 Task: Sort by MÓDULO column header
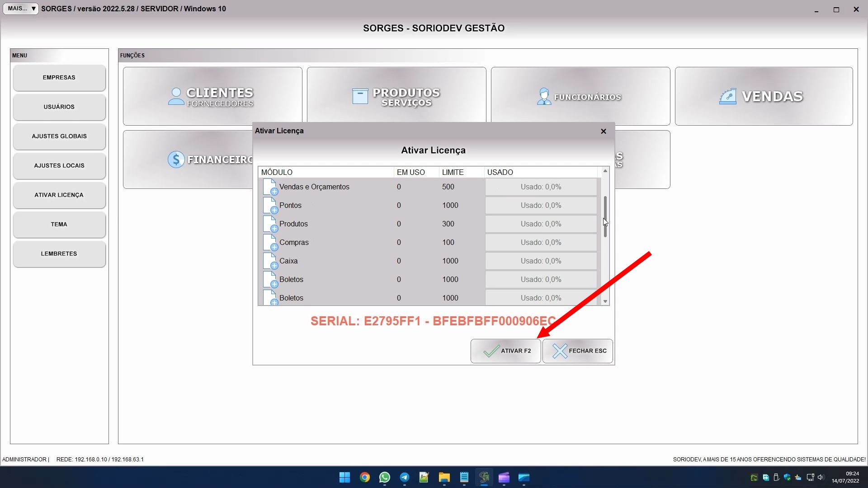[x=326, y=172]
